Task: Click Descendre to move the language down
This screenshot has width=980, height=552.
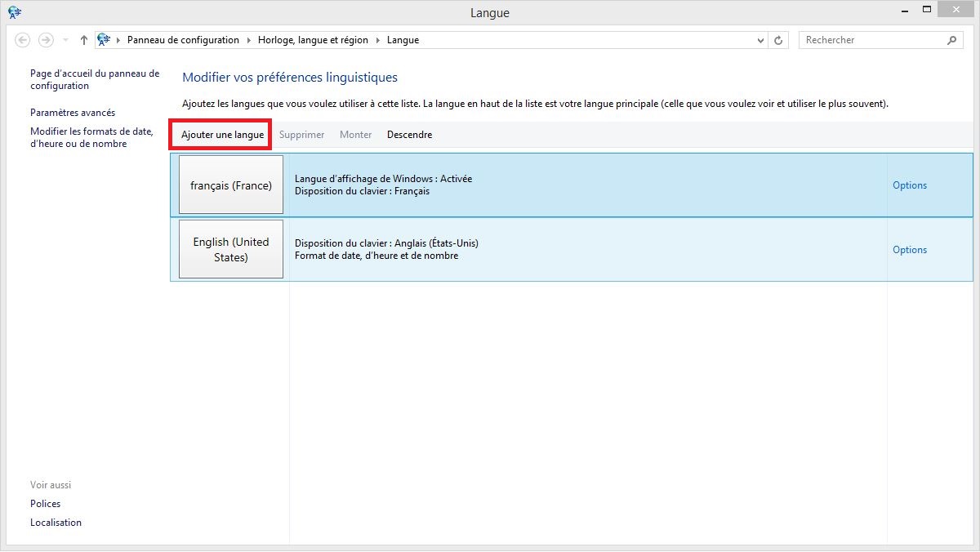Action: 409,135
